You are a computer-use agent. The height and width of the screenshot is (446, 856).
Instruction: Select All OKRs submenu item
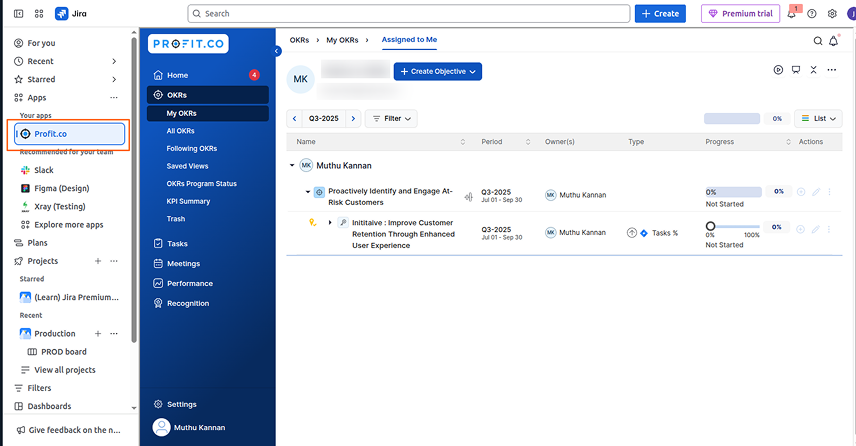tap(180, 131)
